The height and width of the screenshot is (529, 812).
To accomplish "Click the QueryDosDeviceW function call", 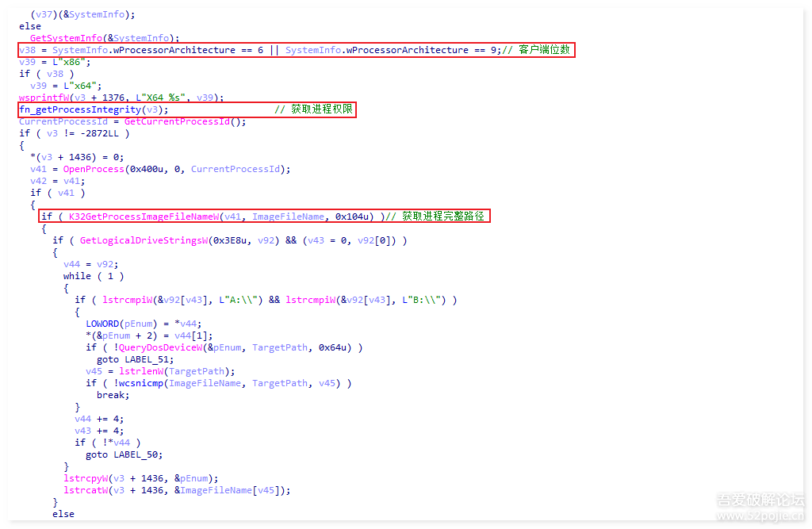I will 156,347.
